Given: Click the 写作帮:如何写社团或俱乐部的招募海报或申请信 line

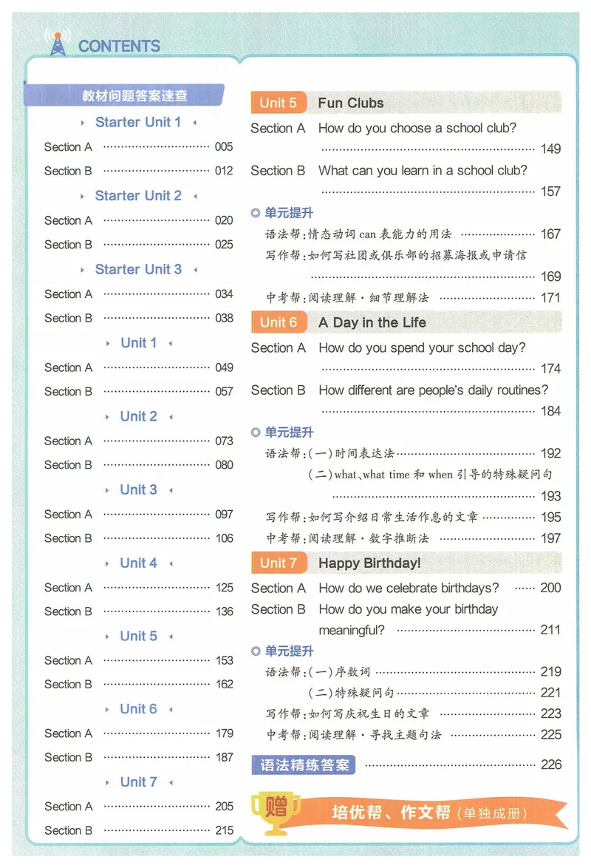Looking at the screenshot, I should pyautogui.click(x=396, y=255).
